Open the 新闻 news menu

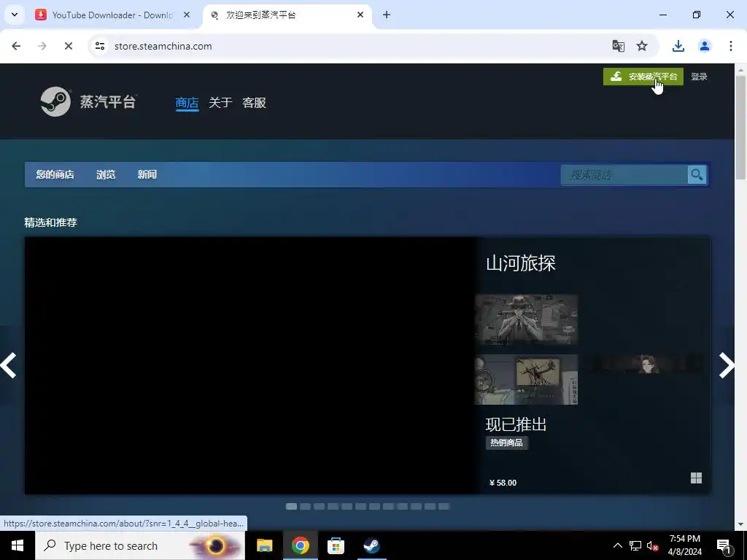[x=147, y=175]
